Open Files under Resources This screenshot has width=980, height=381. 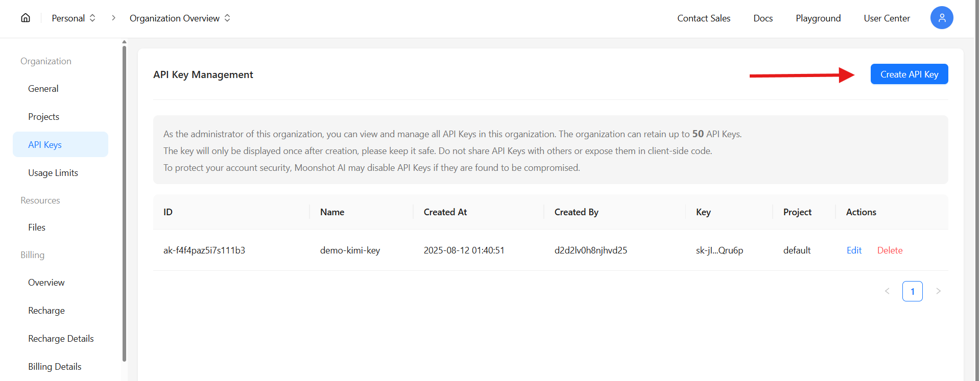tap(37, 227)
